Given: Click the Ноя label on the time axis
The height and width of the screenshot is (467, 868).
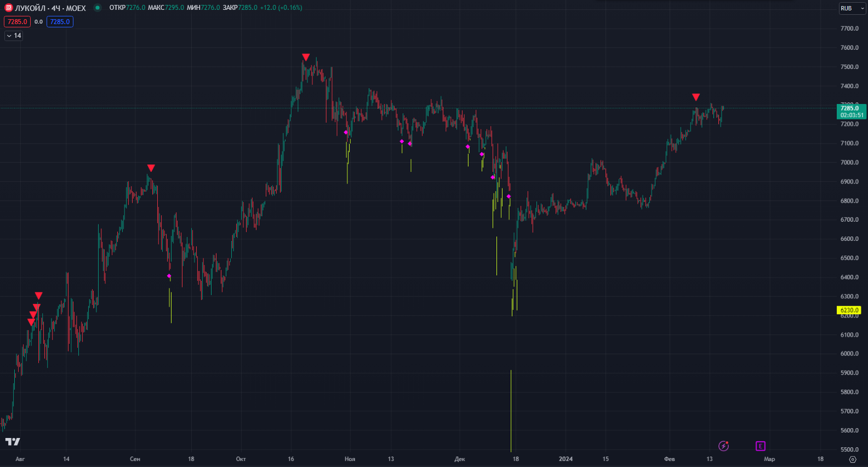Looking at the screenshot, I should click(350, 459).
